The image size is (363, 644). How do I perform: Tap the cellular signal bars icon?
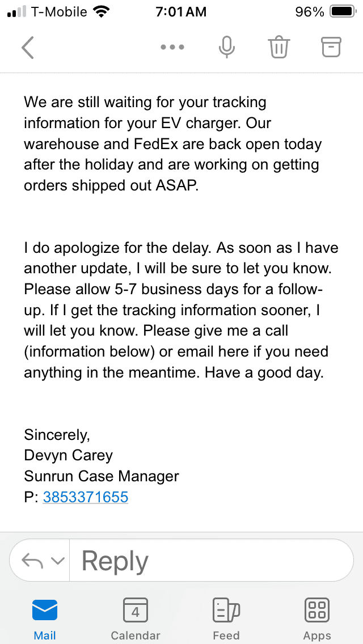pyautogui.click(x=17, y=12)
